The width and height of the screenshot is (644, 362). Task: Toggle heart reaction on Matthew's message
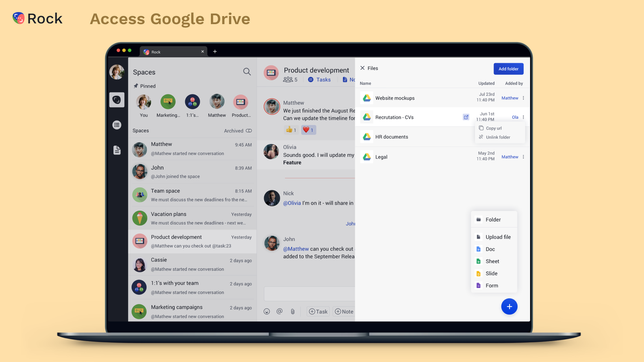pos(308,130)
